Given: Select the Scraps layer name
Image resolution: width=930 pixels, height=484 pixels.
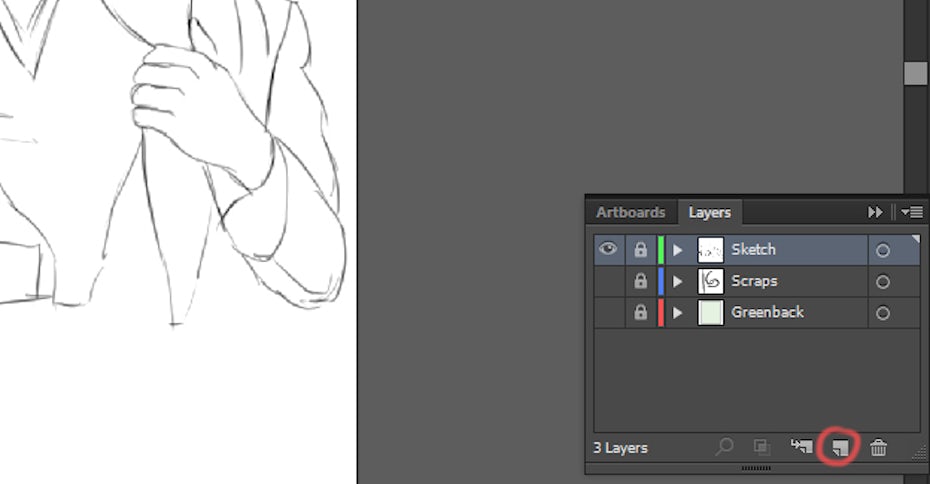Looking at the screenshot, I should (x=754, y=281).
